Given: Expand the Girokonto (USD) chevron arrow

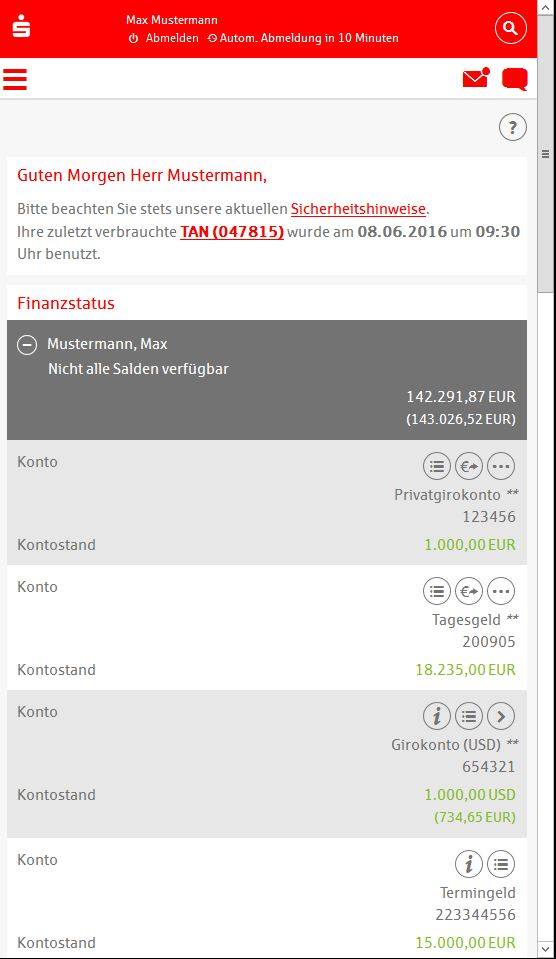Looking at the screenshot, I should (x=501, y=716).
